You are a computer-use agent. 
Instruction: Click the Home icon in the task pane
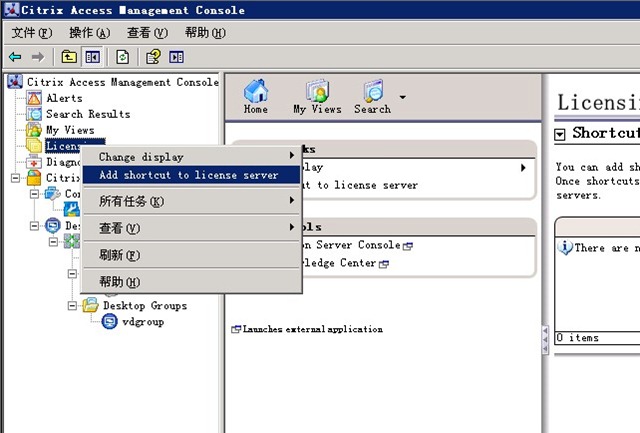pyautogui.click(x=256, y=96)
